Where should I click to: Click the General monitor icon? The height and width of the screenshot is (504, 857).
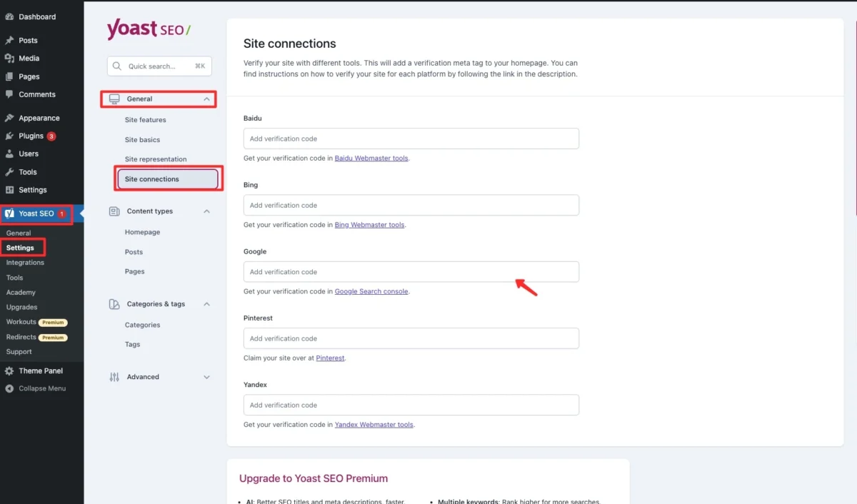(114, 99)
